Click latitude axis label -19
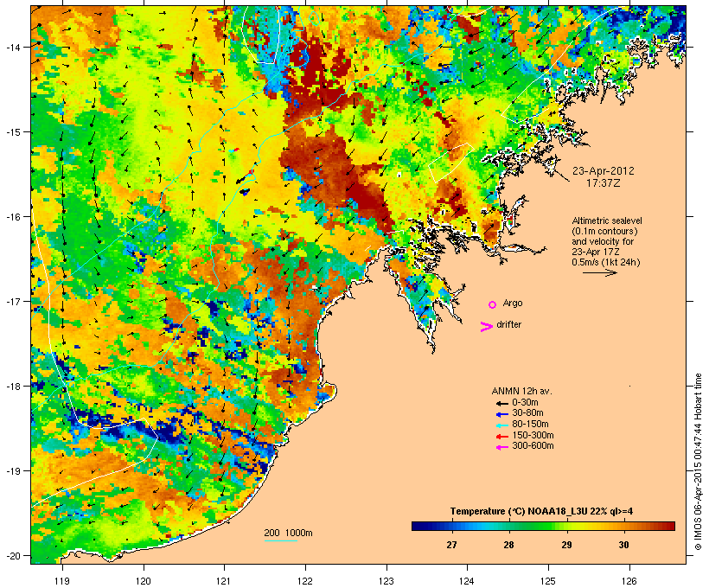The width and height of the screenshot is (709, 588). pyautogui.click(x=12, y=471)
